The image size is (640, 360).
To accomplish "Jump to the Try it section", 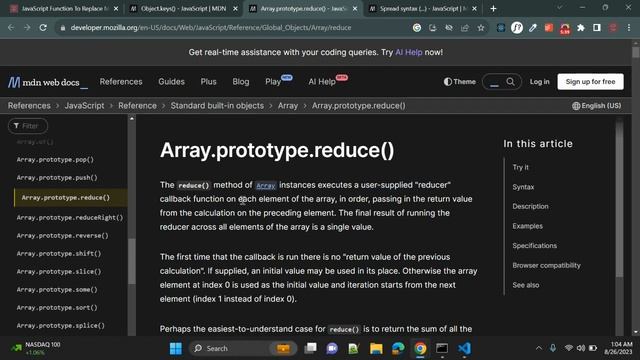I will [x=520, y=167].
